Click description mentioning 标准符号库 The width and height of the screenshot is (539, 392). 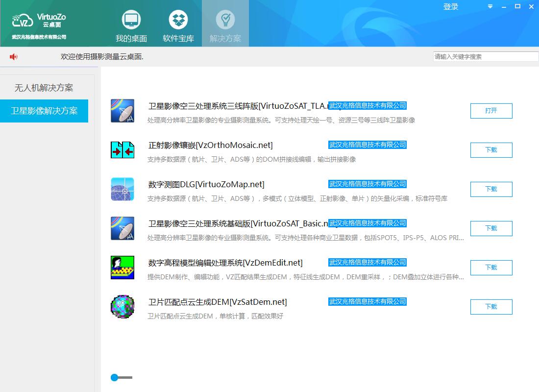pos(297,198)
